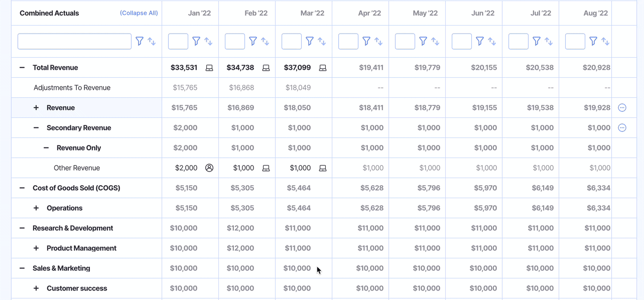Click user icon beside Other Revenue $2,000
Screen dimensions: 644x300
209,168
